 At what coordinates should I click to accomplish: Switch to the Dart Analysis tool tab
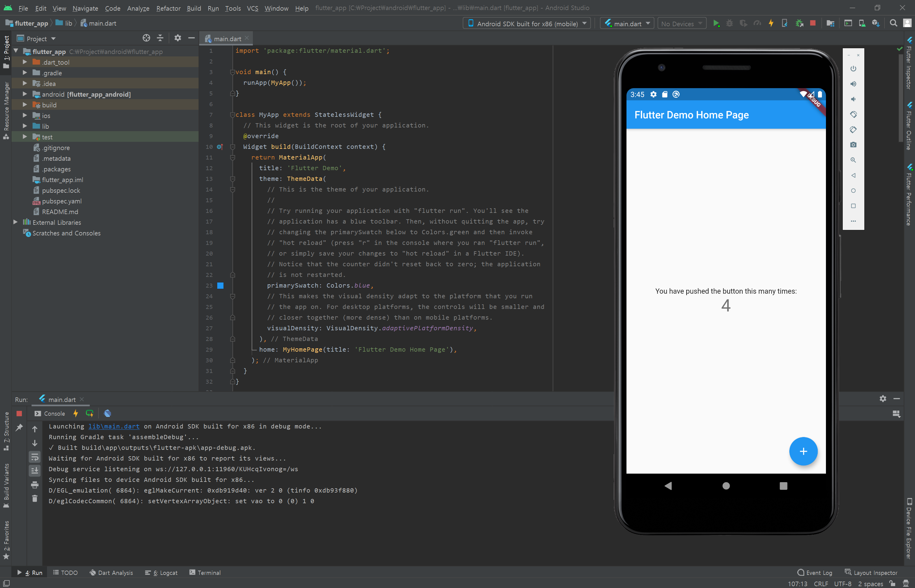coord(111,573)
